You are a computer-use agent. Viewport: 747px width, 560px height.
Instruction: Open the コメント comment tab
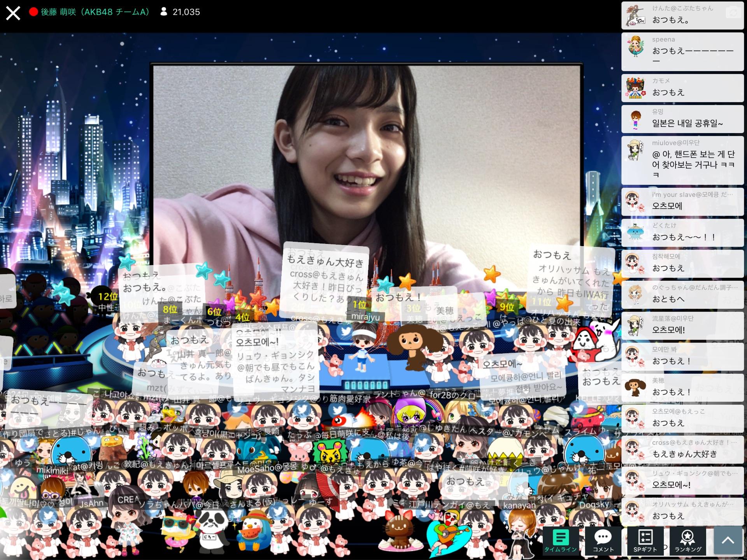(603, 541)
